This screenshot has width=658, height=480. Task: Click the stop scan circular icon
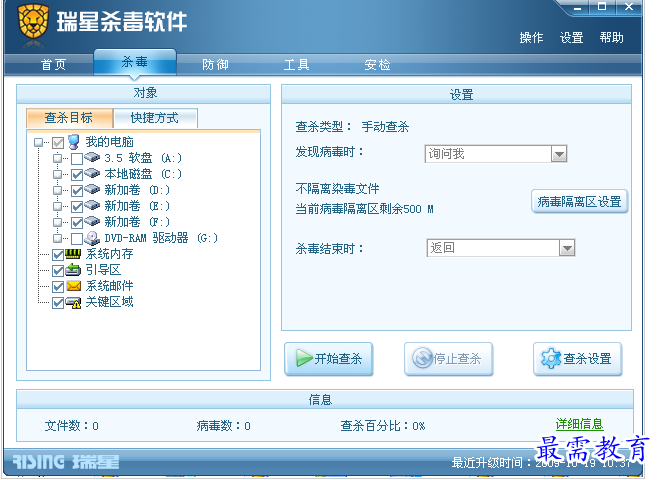coord(422,358)
